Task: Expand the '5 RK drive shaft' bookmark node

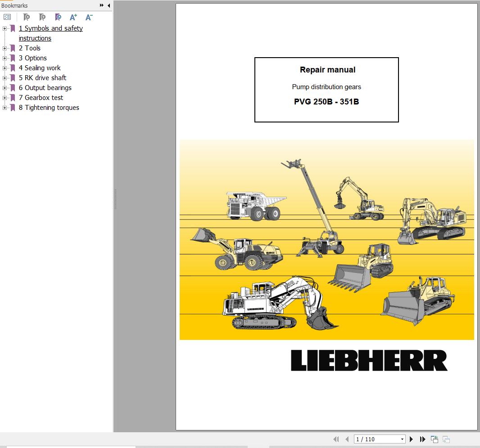Action: [x=5, y=78]
